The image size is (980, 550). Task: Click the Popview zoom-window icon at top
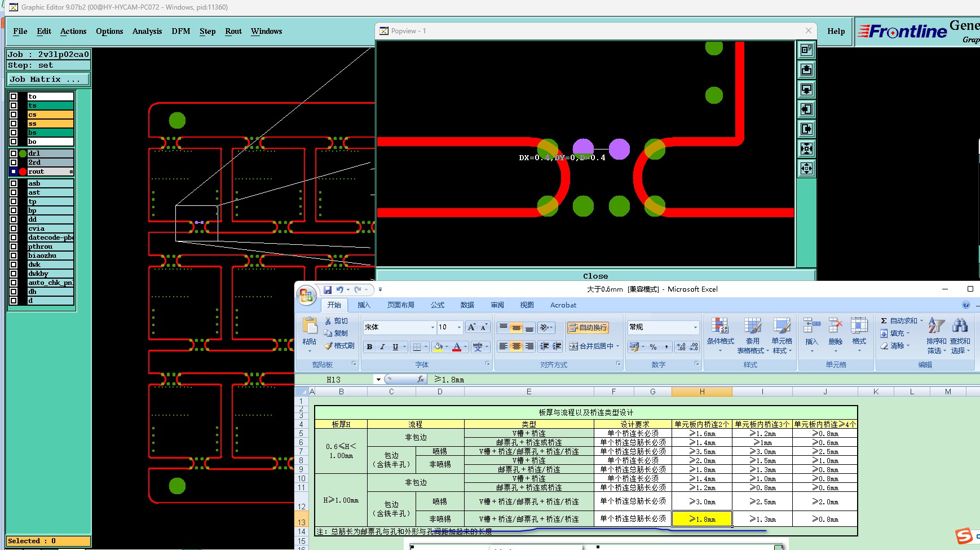807,50
